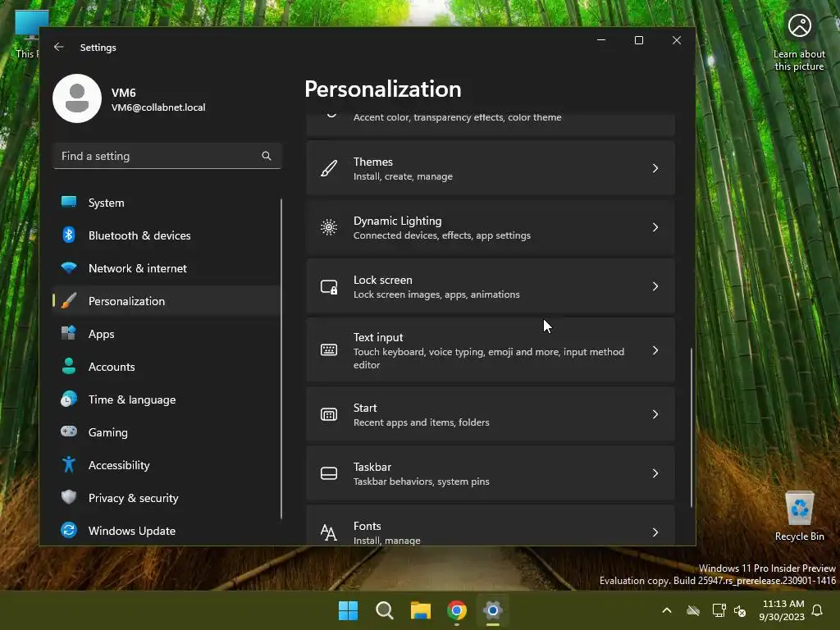Click the search magnifier in Find a setting
Screen dimensions: 840x630
pos(267,156)
